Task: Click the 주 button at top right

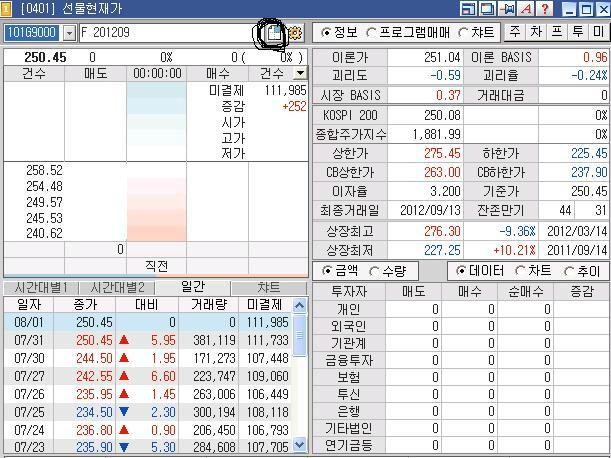Action: [514, 32]
